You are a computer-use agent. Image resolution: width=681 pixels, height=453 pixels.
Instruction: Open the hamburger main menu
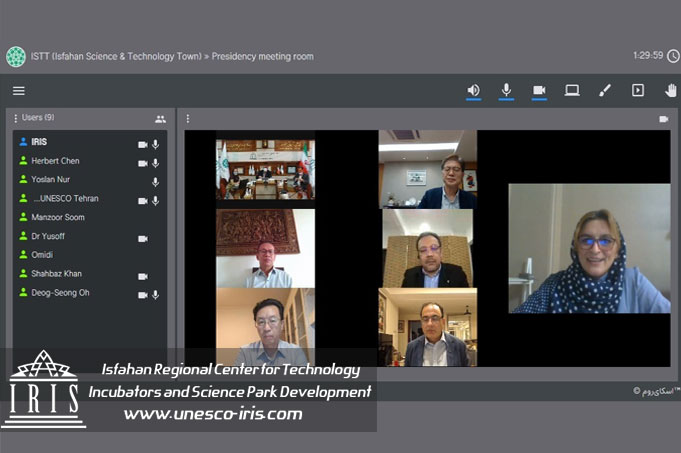point(19,91)
